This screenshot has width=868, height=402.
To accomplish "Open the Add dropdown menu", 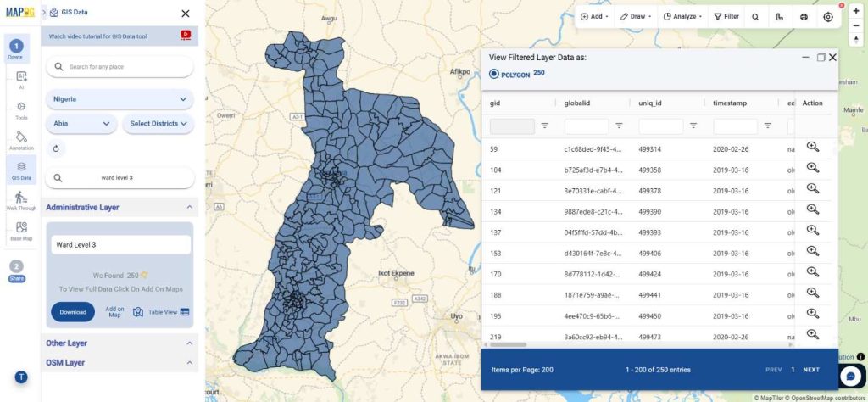I will click(594, 17).
